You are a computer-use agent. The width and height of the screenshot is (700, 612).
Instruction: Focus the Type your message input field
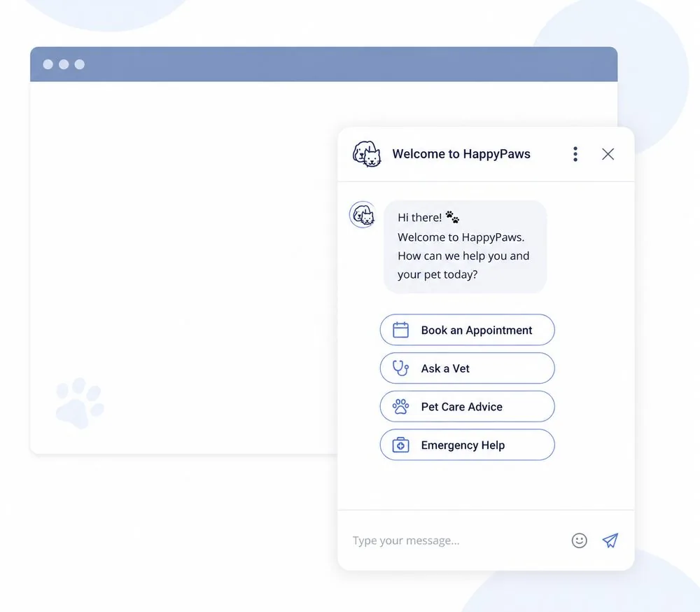click(x=456, y=541)
